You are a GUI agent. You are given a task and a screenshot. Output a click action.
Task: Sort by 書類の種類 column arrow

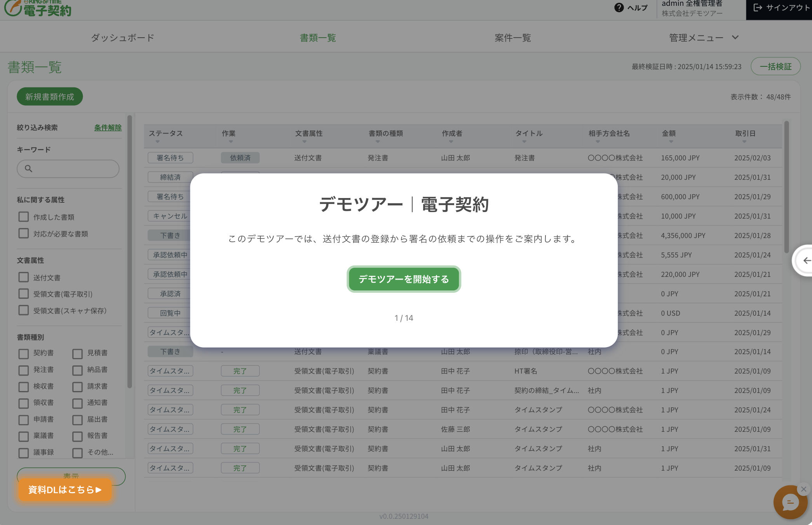378,142
